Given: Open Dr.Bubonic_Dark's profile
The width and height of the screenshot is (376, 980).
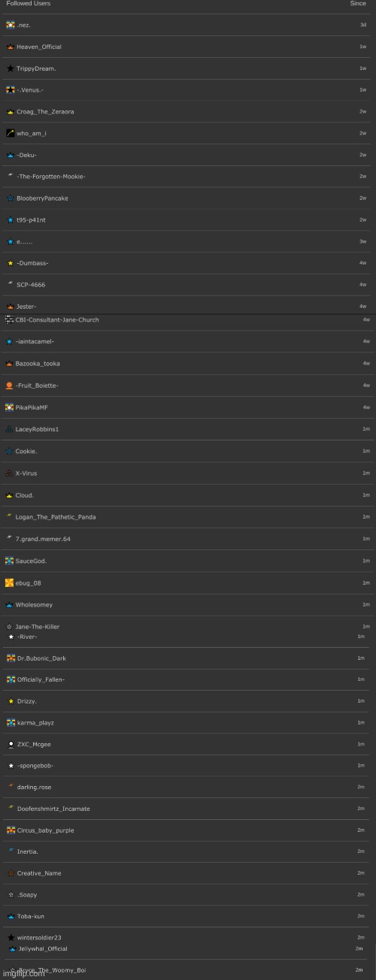Looking at the screenshot, I should point(41,658).
